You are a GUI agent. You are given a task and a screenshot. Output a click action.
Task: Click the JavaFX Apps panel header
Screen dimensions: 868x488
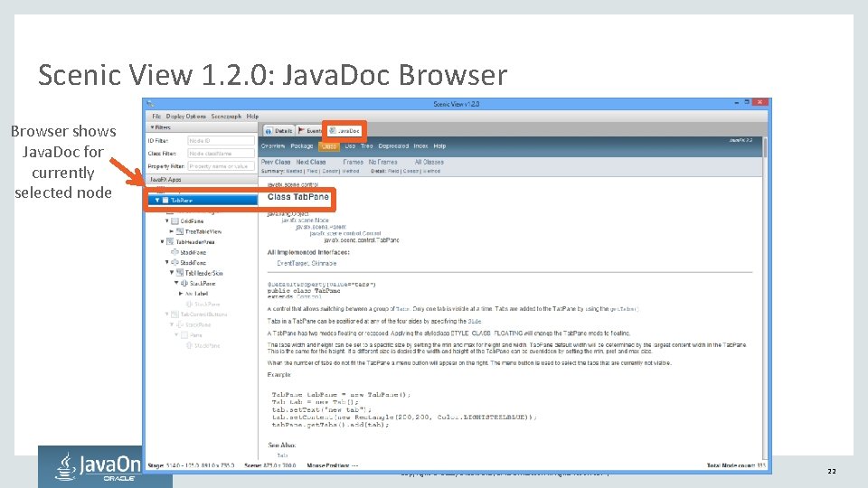pyautogui.click(x=202, y=179)
